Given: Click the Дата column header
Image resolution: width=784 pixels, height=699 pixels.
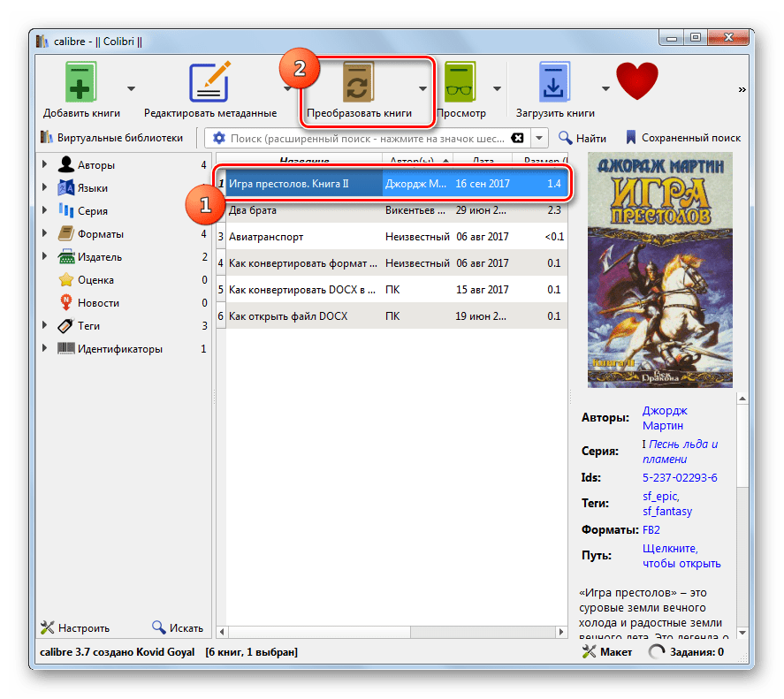Looking at the screenshot, I should 482,160.
